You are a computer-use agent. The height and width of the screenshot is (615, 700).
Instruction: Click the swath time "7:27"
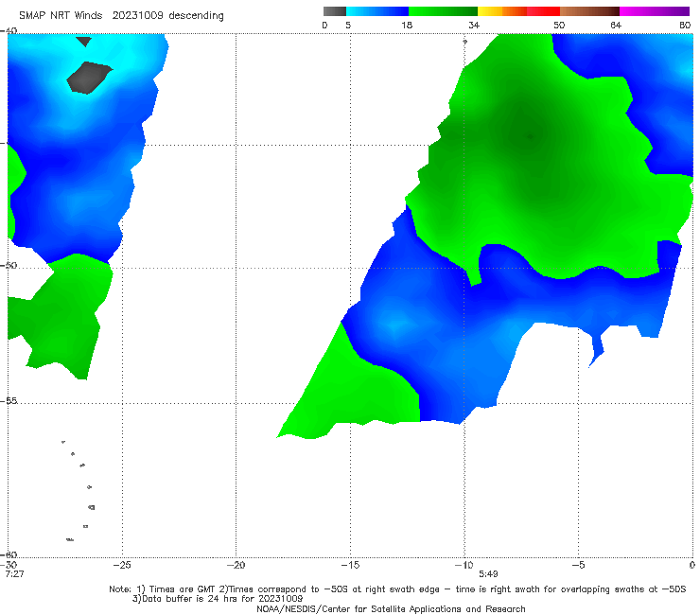(15, 574)
